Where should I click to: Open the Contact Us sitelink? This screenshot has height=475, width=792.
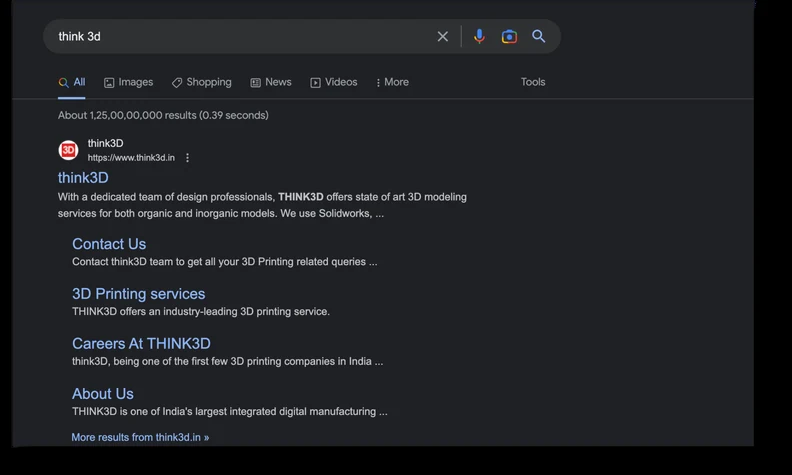coord(109,244)
